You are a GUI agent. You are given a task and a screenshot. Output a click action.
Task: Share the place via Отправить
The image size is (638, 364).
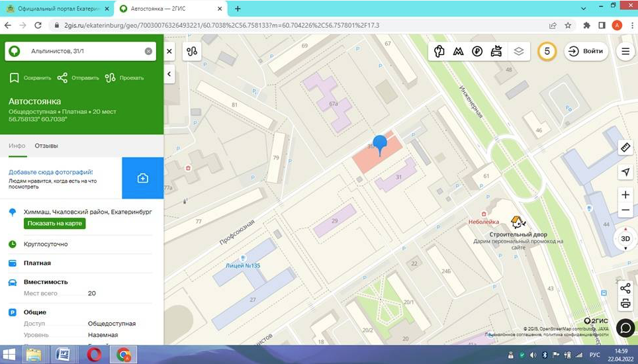(x=78, y=77)
